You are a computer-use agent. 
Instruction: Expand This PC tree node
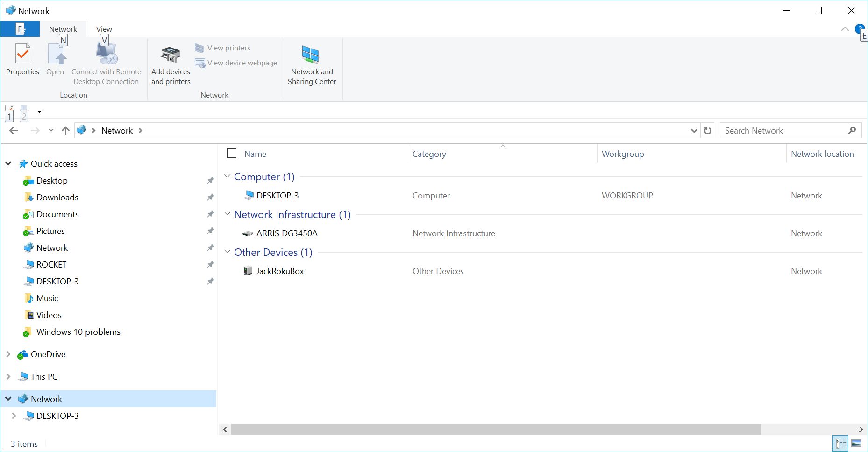[8, 376]
